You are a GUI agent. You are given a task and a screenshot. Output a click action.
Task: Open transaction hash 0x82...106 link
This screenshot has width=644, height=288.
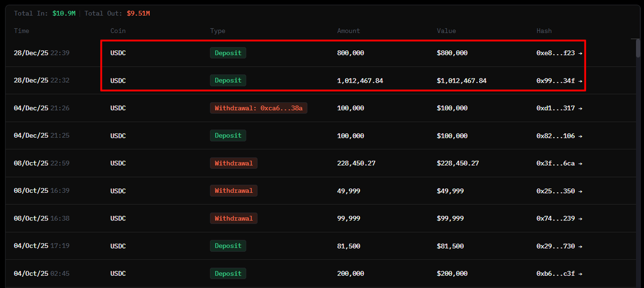[559, 136]
